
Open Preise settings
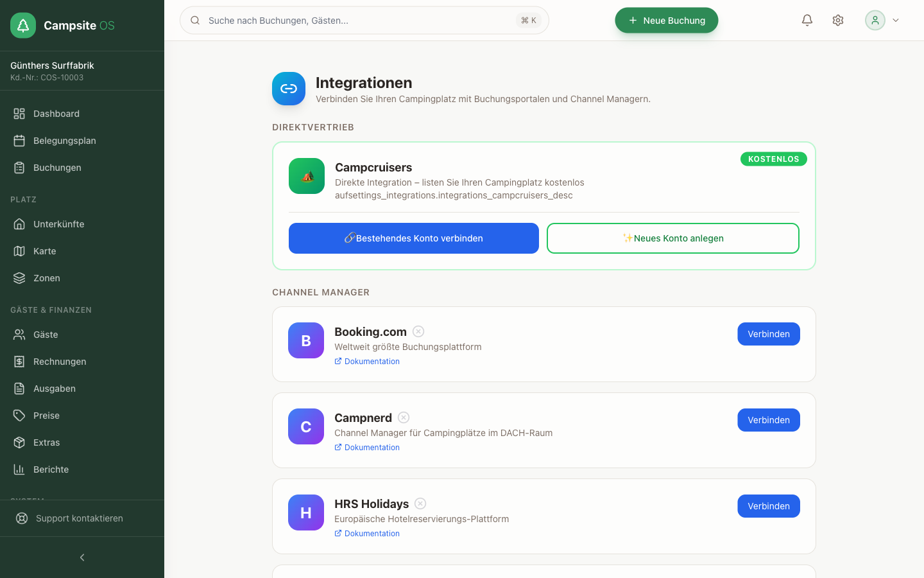click(x=82, y=416)
